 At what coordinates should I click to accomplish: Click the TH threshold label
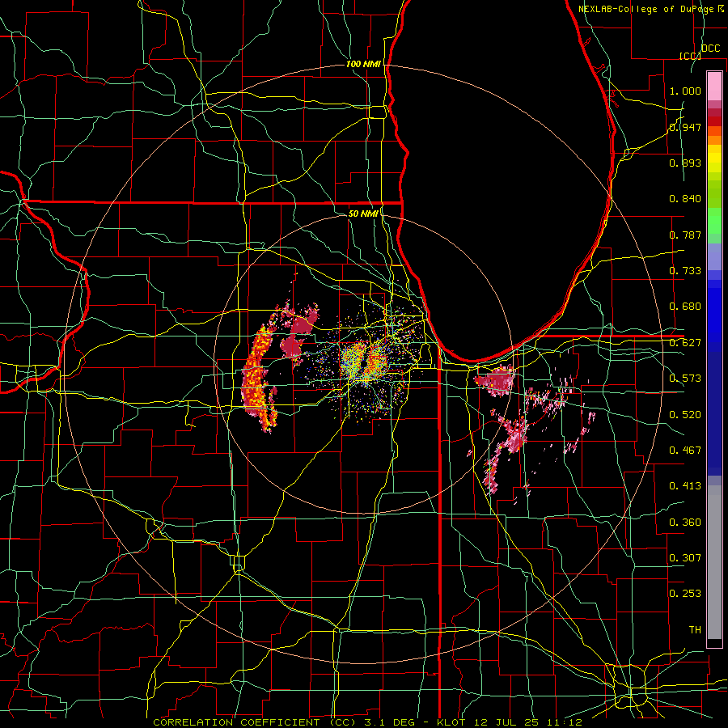coord(695,630)
